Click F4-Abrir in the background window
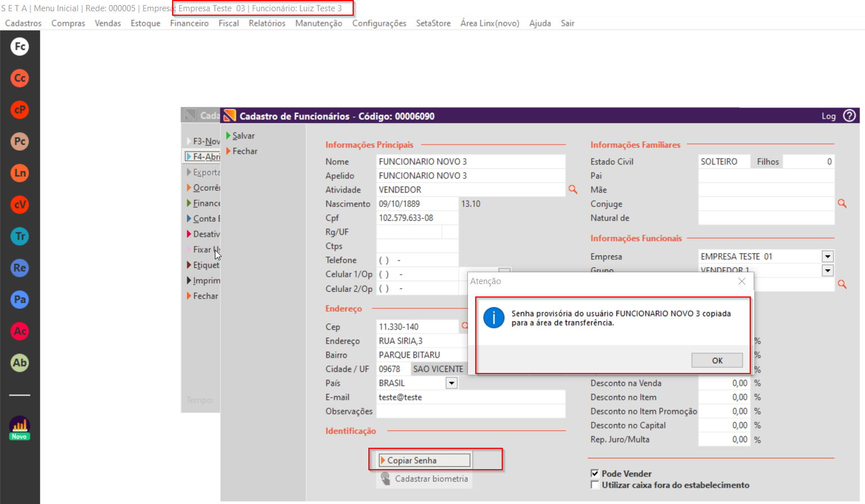Viewport: 865px width, 504px height. (203, 156)
